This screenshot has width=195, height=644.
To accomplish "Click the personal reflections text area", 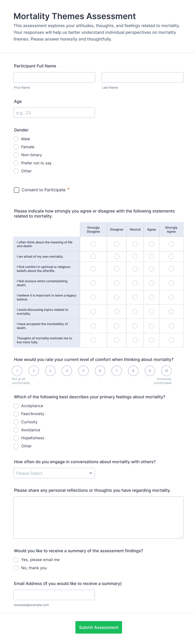I will [98, 518].
